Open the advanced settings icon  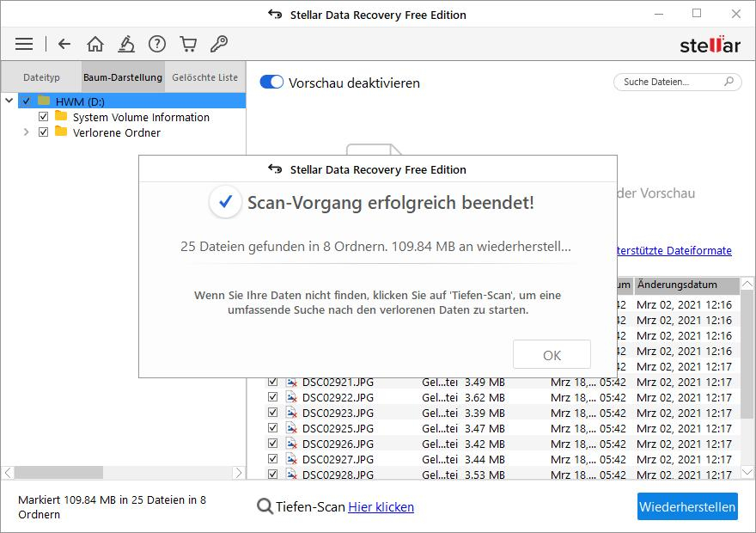pyautogui.click(x=126, y=44)
